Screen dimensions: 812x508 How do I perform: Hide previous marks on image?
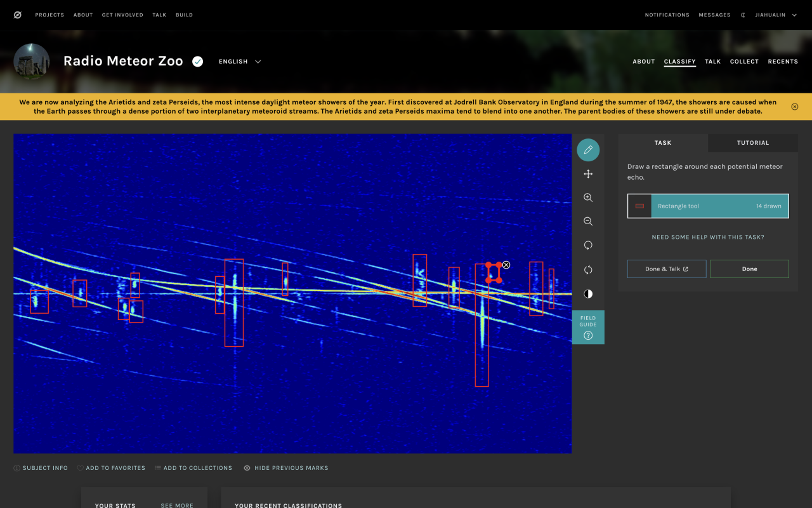pyautogui.click(x=286, y=468)
